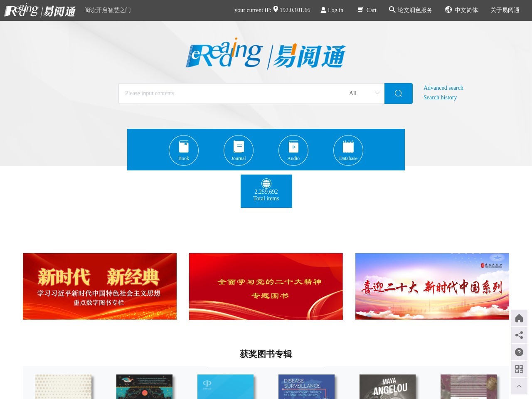Open the solid blue book cover
Viewport: 532px width, 399px height.
[x=225, y=387]
